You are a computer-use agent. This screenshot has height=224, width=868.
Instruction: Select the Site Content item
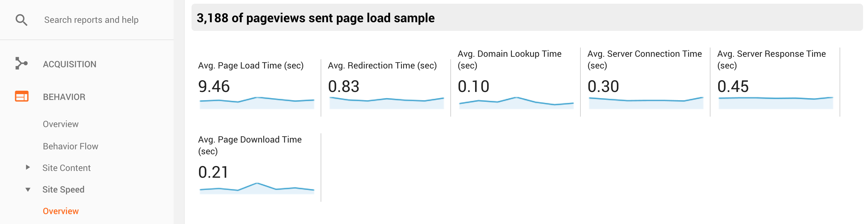click(x=66, y=168)
